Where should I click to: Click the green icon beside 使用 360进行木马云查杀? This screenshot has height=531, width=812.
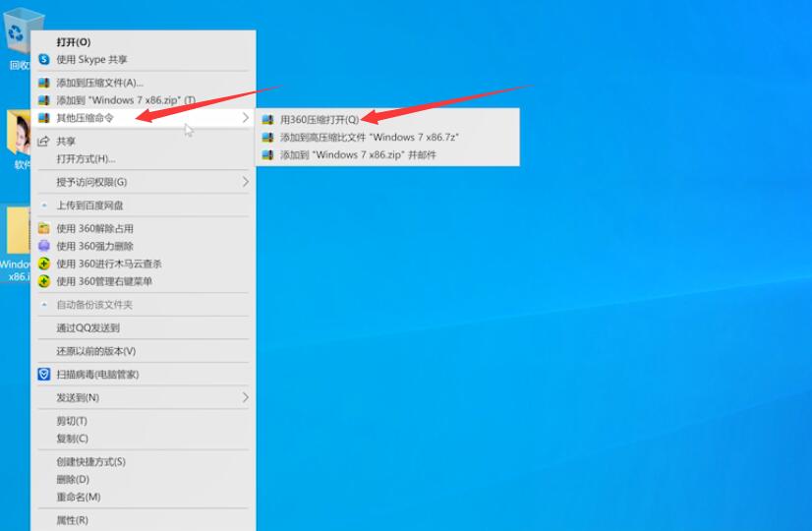(44, 264)
